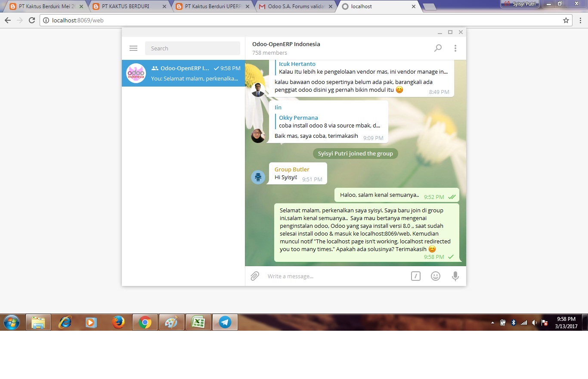Open network signal tray icon

tap(524, 323)
